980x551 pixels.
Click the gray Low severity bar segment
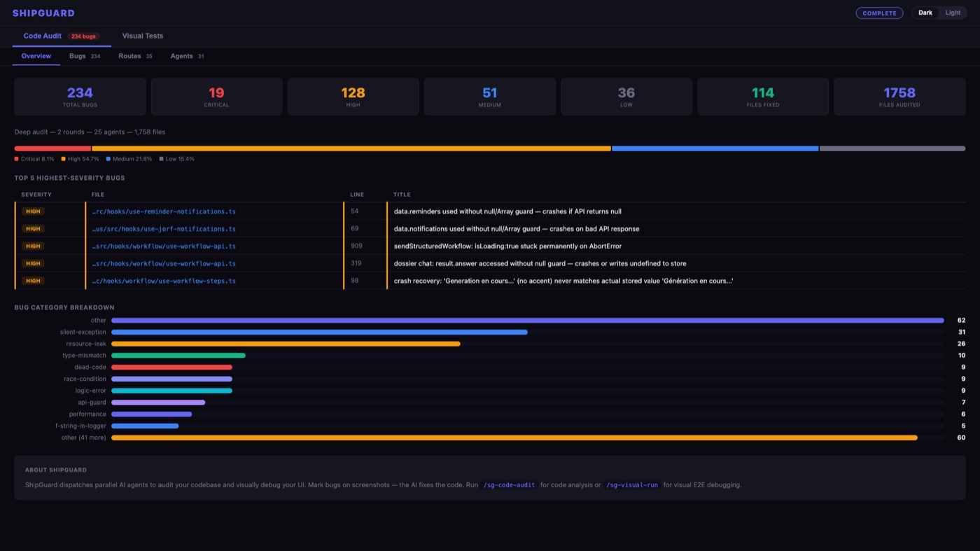892,148
